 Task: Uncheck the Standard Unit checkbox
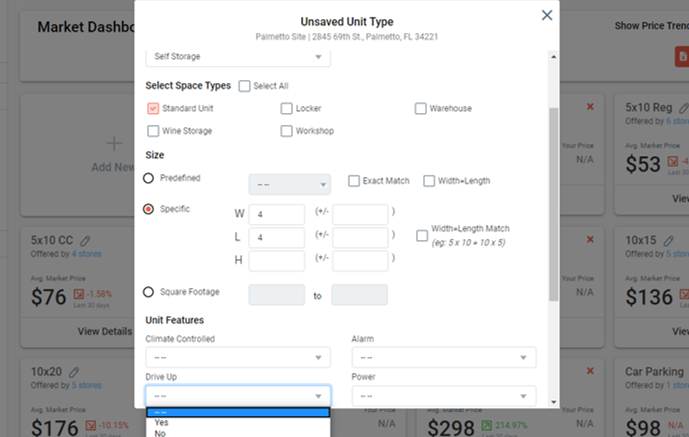tap(153, 108)
